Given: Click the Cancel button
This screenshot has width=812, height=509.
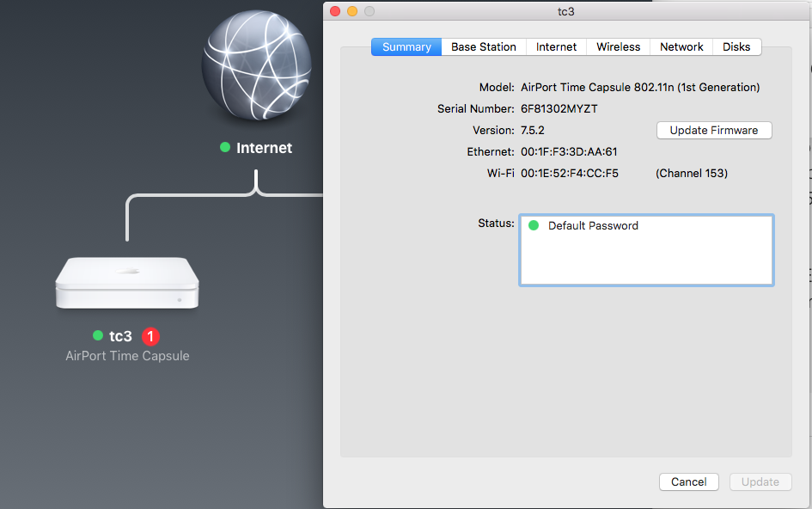Looking at the screenshot, I should [689, 482].
